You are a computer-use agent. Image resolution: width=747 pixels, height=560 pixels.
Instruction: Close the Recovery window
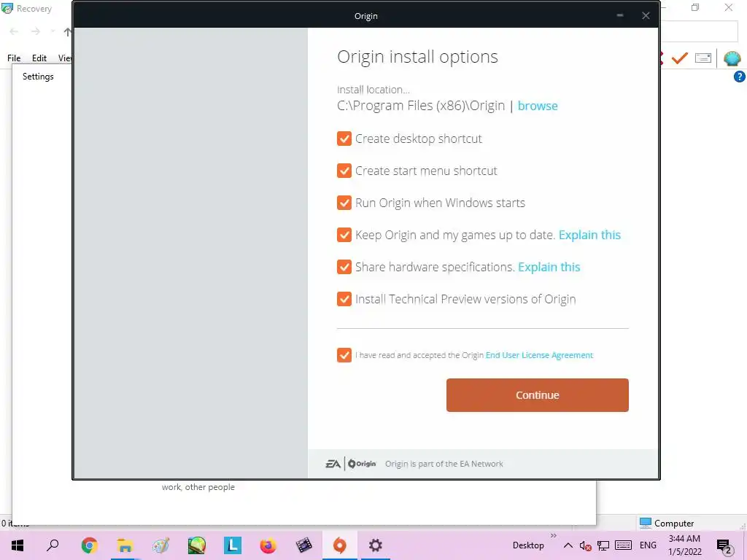(729, 7)
